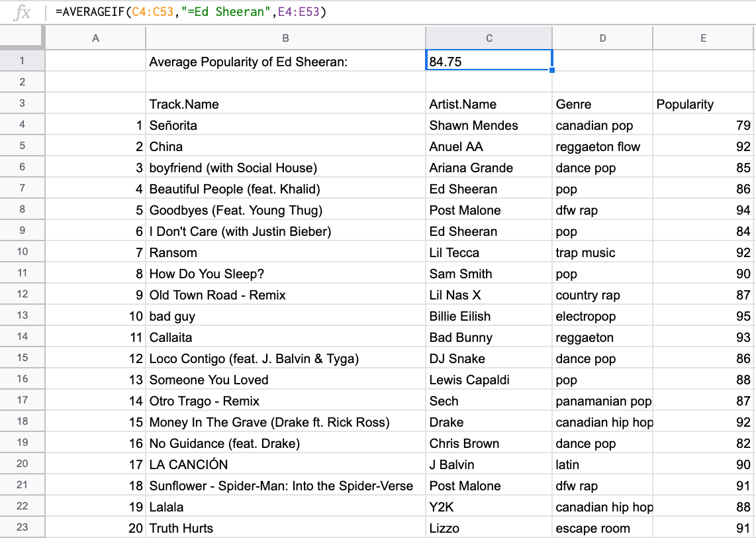Select the China track cell
Viewport: 756px width, 538px height.
(x=285, y=146)
